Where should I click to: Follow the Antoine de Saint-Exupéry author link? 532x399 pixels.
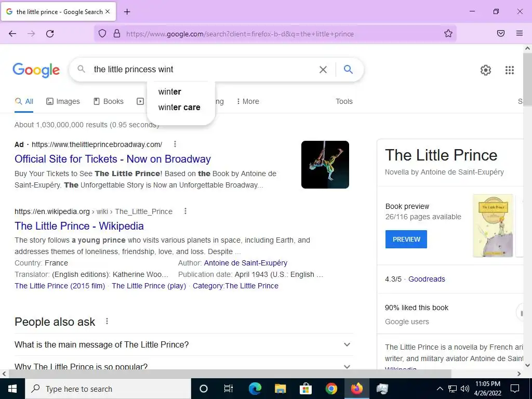(246, 263)
